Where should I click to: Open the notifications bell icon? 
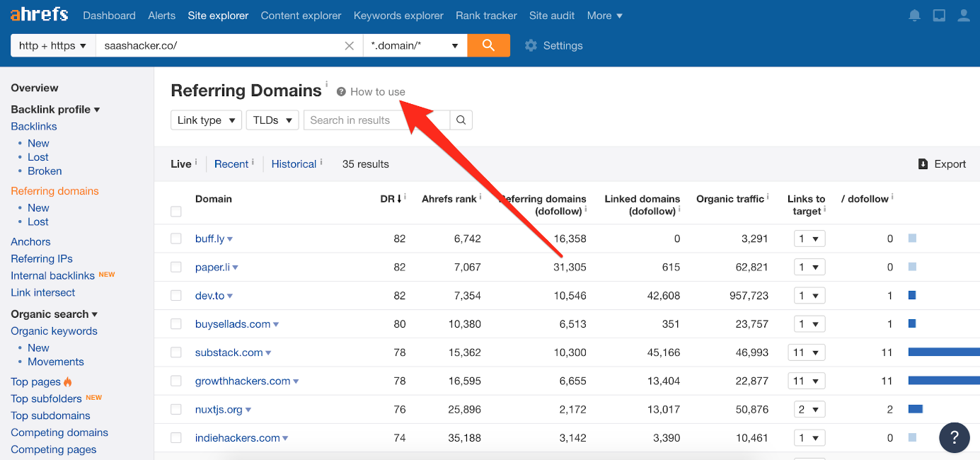point(915,16)
